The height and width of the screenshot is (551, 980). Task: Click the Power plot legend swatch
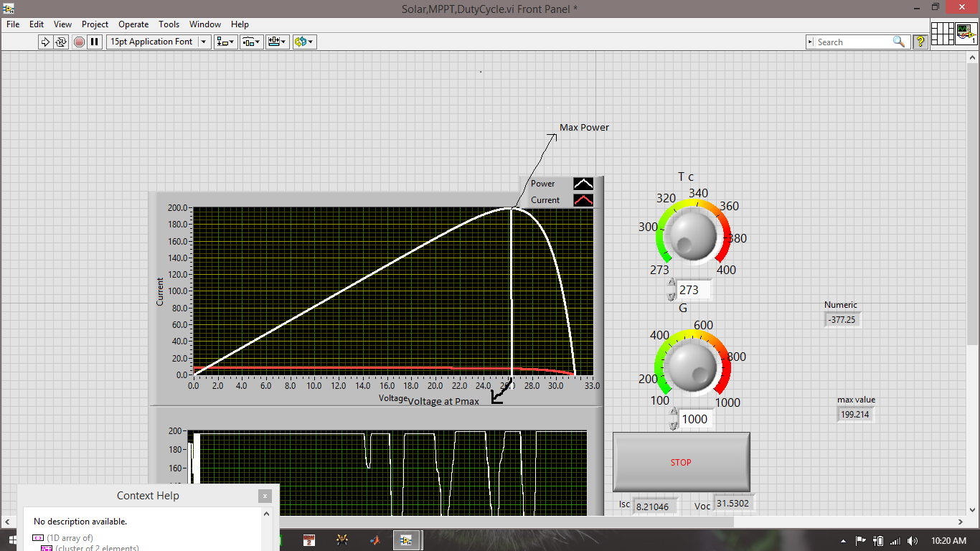583,184
